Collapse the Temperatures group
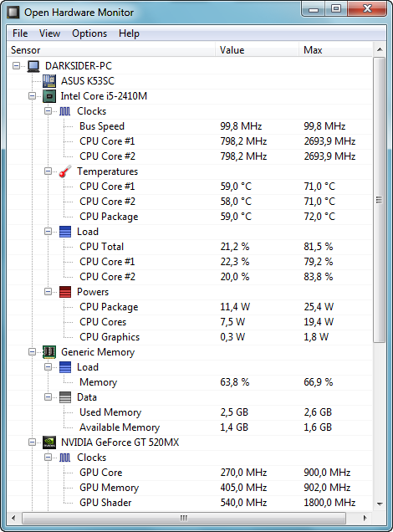Image resolution: width=393 pixels, height=532 pixels. (x=48, y=171)
